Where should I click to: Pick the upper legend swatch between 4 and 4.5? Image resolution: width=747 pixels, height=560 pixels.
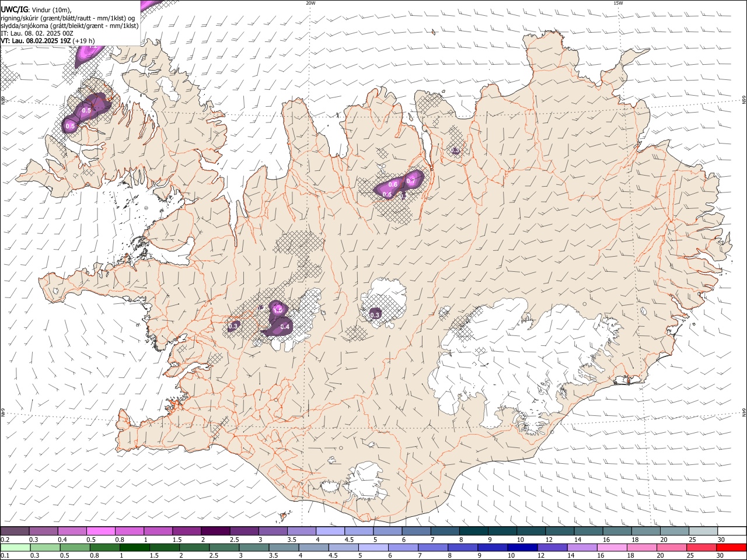point(330,531)
